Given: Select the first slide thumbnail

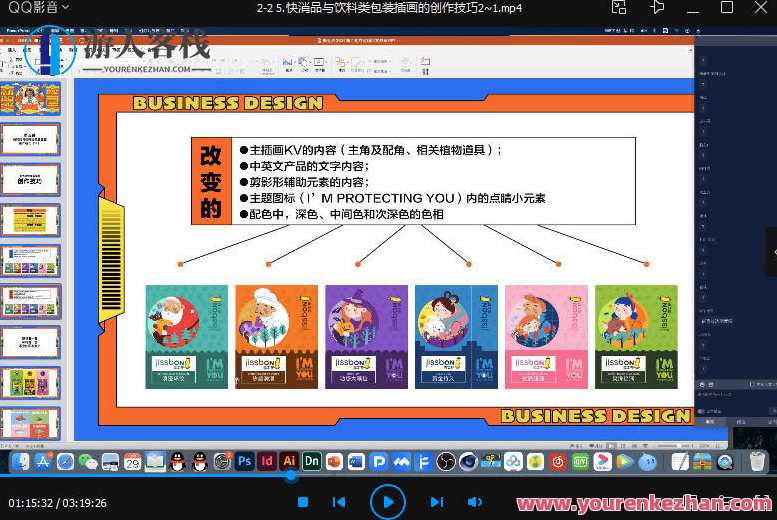Looking at the screenshot, I should tap(31, 99).
